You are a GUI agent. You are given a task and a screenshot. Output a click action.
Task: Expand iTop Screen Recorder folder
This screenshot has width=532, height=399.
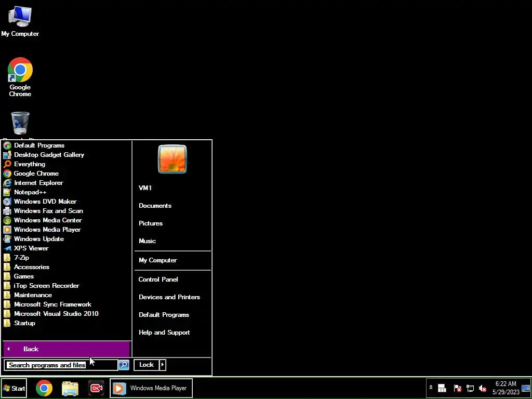(x=67, y=286)
